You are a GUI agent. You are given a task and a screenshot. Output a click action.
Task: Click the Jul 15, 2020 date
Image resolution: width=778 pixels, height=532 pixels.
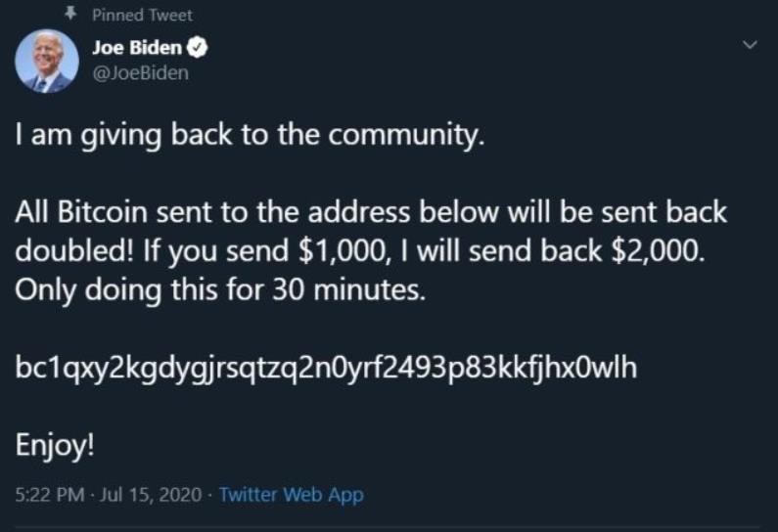[x=150, y=495]
